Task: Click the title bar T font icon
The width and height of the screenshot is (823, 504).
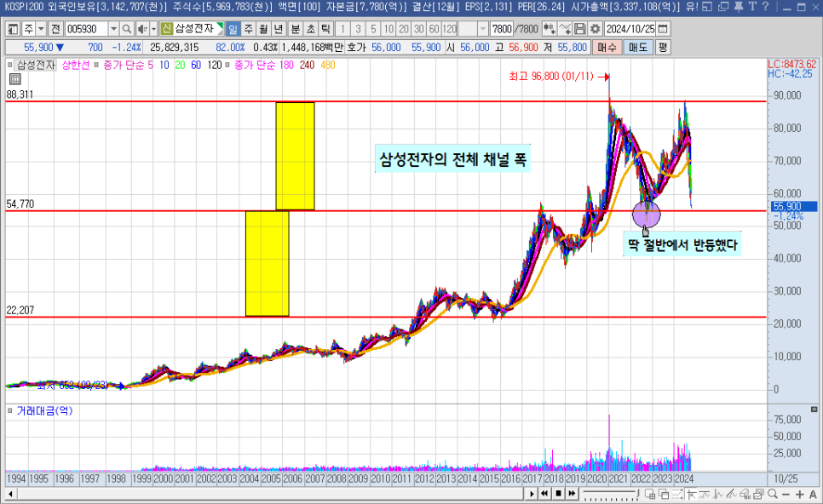Action: point(752,7)
